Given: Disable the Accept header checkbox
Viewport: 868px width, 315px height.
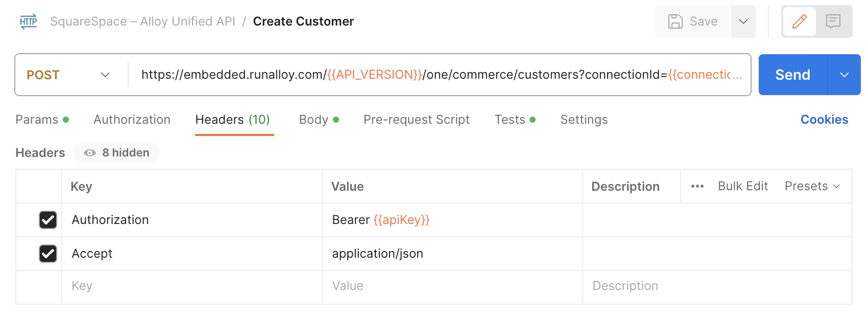Looking at the screenshot, I should (48, 254).
